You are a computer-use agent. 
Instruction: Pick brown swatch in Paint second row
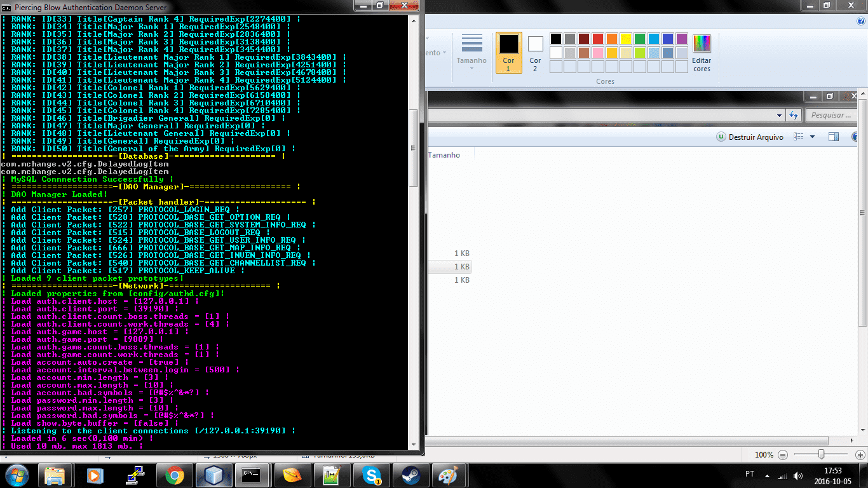(x=584, y=53)
